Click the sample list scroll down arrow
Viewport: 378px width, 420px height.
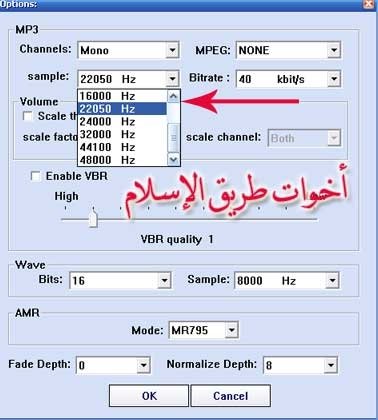coord(173,159)
